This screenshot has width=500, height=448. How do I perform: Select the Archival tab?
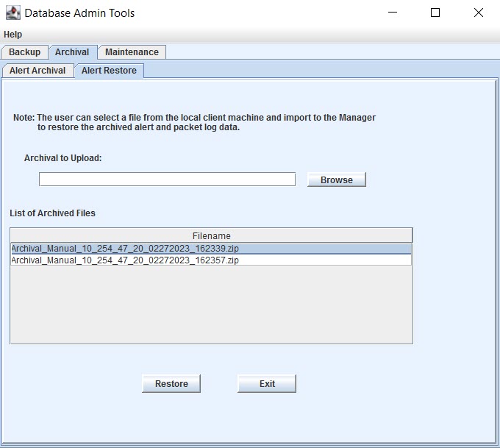pos(72,52)
